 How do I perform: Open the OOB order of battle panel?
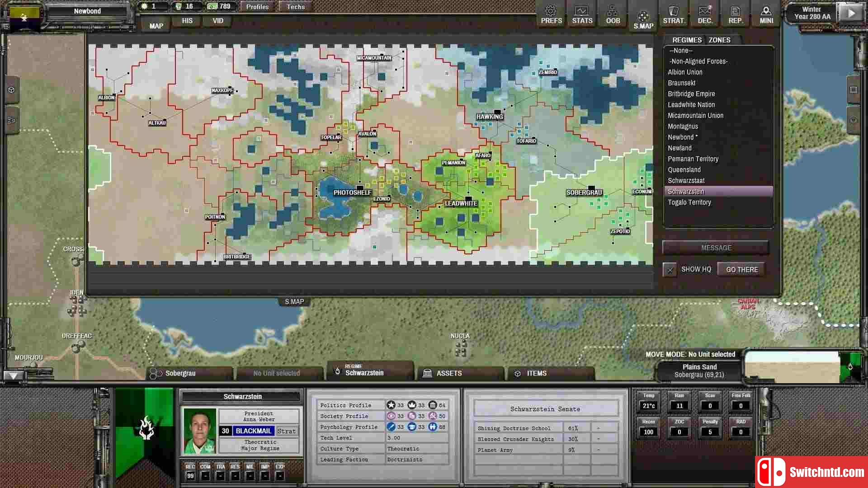tap(613, 14)
